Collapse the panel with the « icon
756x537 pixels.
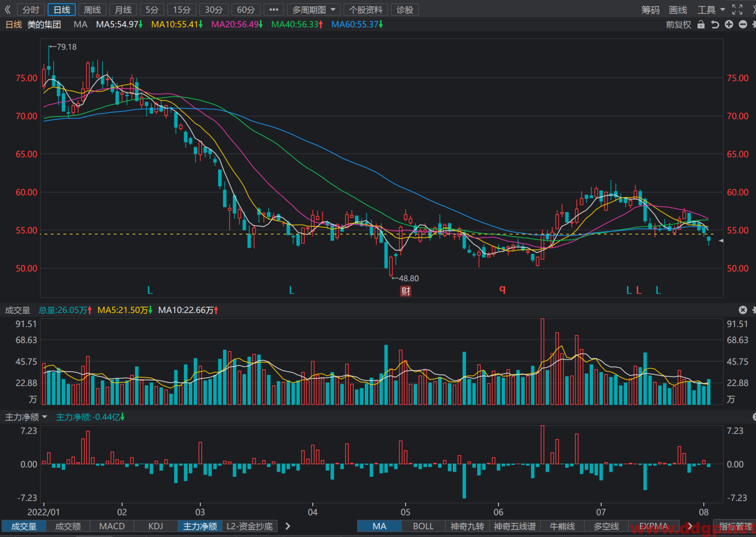point(7,10)
